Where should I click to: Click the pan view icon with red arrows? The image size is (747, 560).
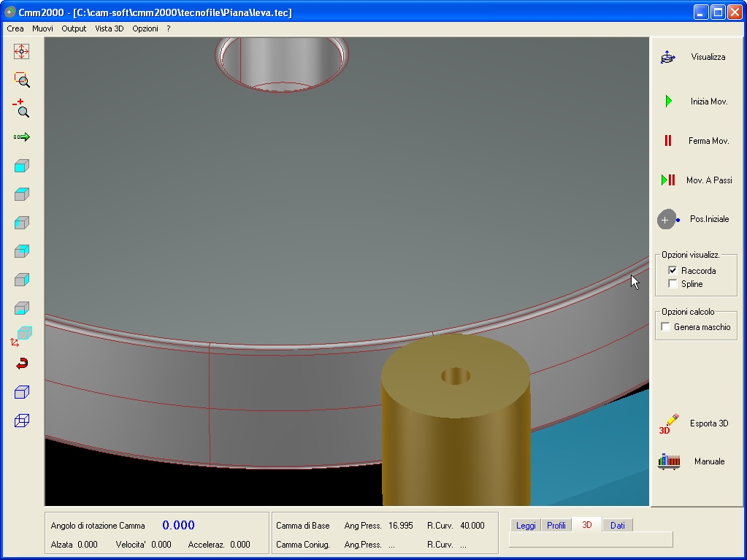point(21,51)
